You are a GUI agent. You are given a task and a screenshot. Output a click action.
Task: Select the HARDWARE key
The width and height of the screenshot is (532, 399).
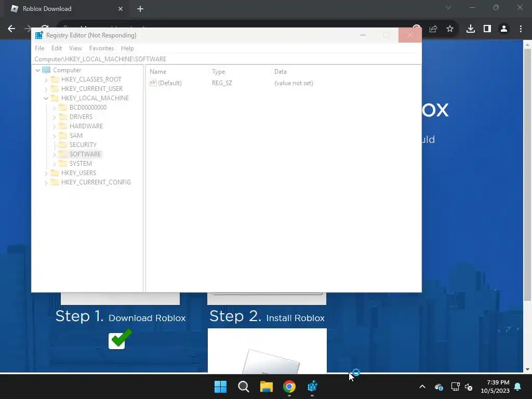(86, 126)
